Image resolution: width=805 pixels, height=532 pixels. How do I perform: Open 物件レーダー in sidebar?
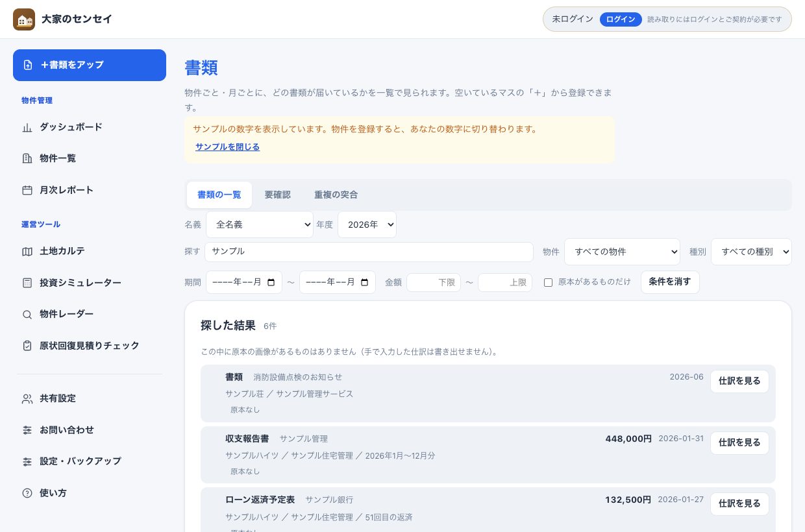click(90, 314)
